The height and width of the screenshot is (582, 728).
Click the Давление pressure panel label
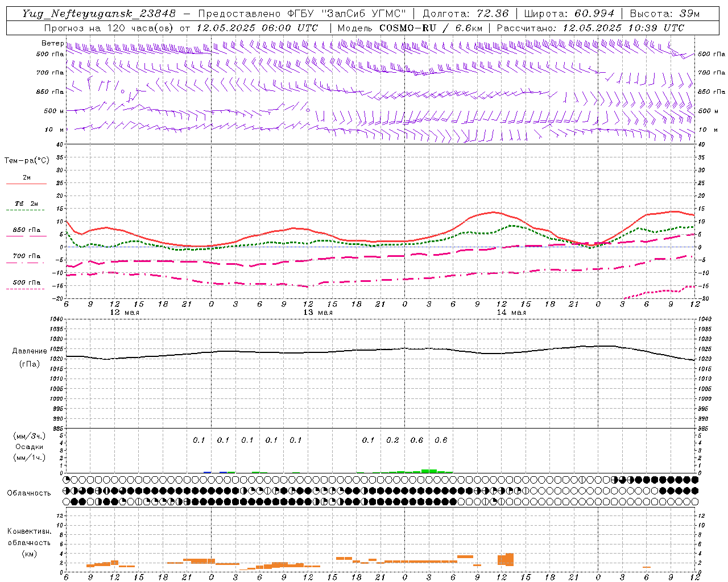[30, 351]
